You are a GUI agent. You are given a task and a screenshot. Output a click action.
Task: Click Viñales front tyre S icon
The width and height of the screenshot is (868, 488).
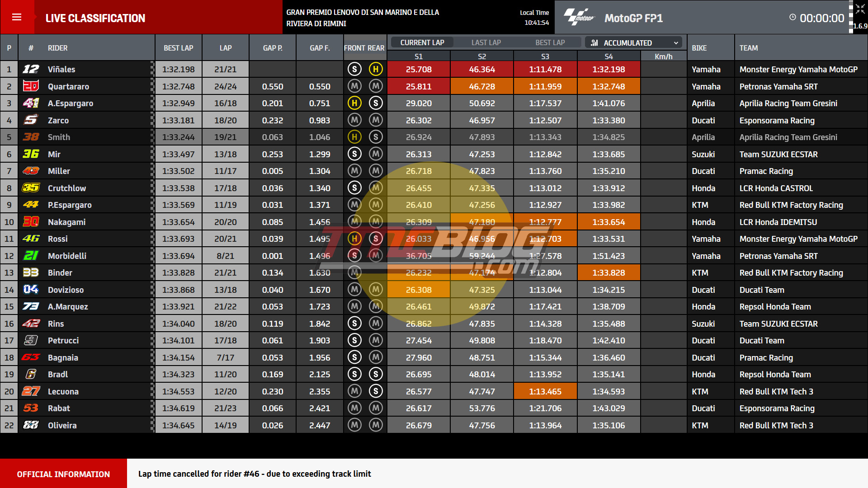click(354, 69)
